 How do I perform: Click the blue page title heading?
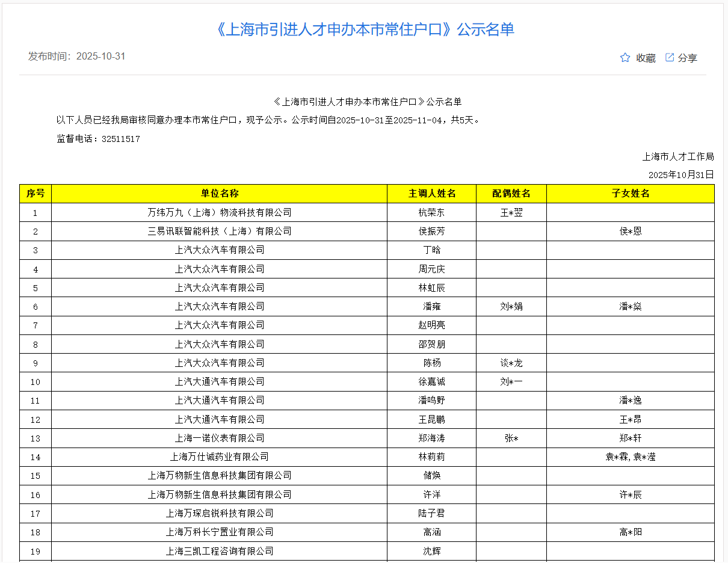(364, 29)
